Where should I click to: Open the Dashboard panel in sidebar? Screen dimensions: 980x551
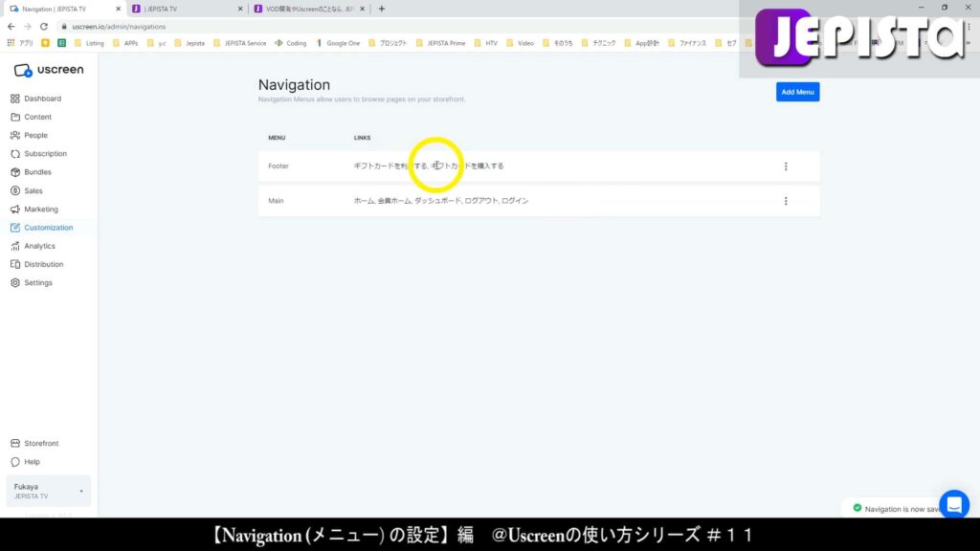pos(43,98)
